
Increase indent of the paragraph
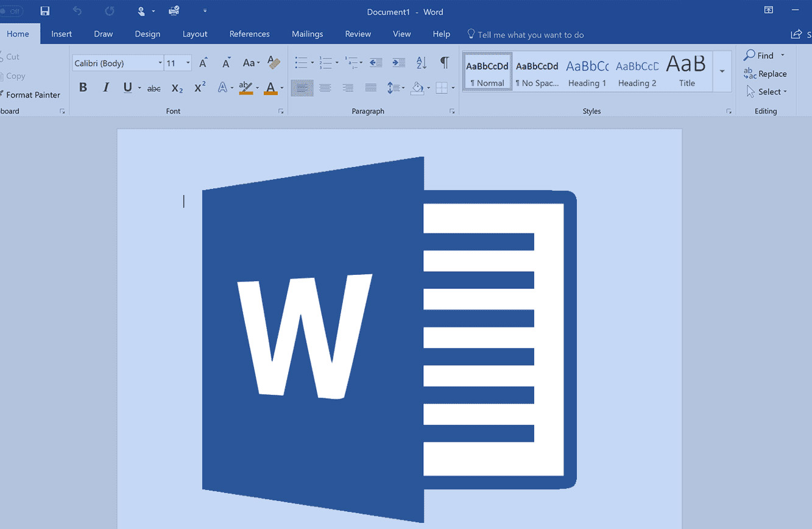pos(398,62)
